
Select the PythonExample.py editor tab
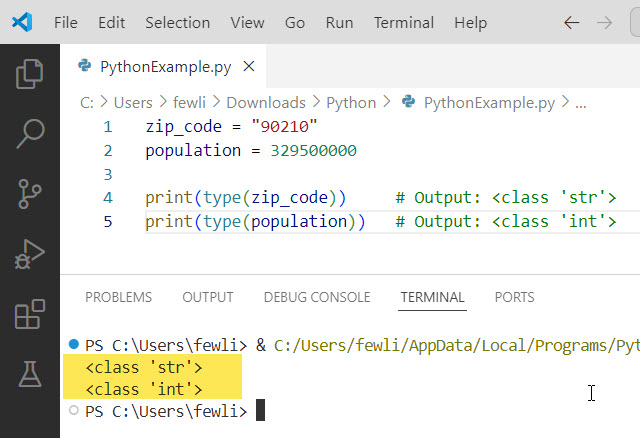pyautogui.click(x=163, y=66)
